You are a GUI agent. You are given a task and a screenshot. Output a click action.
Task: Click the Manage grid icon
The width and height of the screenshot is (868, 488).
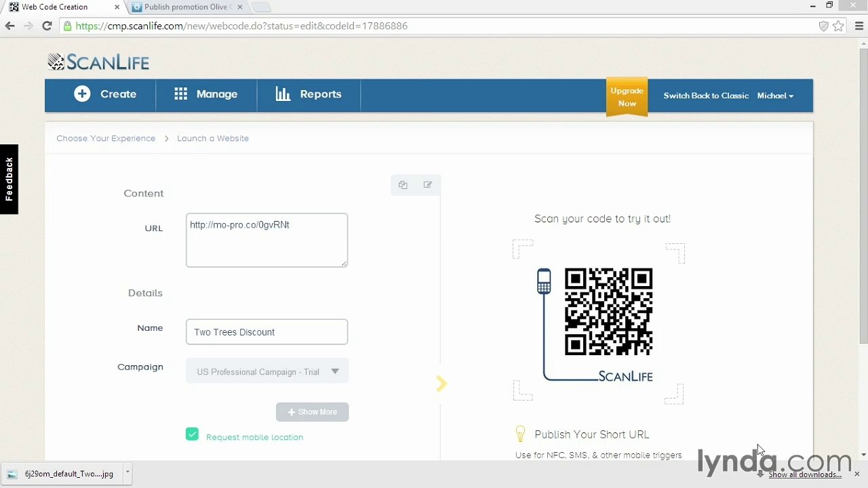click(x=180, y=94)
